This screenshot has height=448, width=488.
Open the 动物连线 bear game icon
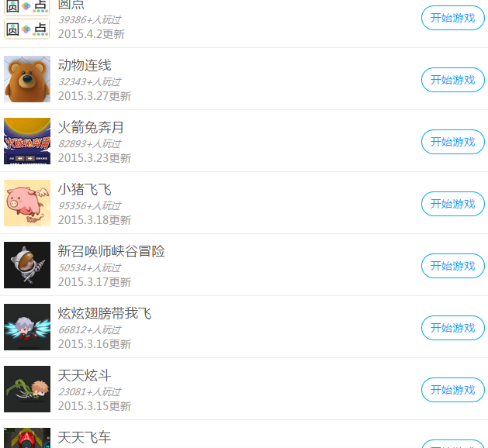[27, 79]
